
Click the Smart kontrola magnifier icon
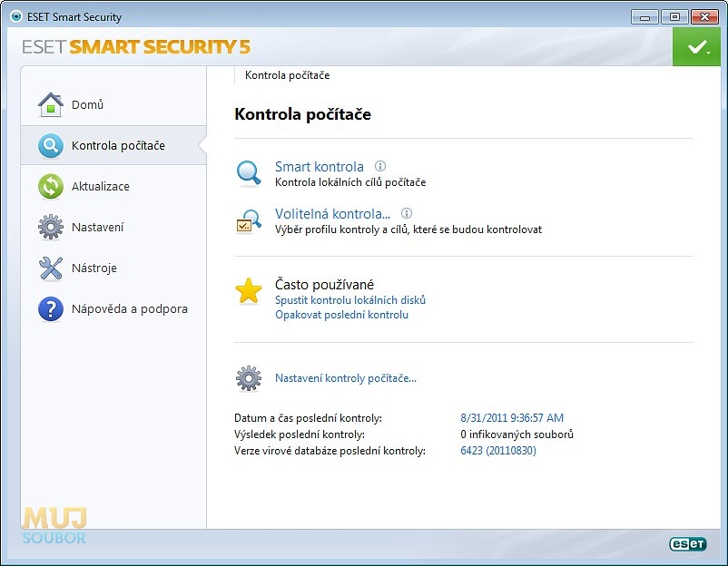click(249, 173)
